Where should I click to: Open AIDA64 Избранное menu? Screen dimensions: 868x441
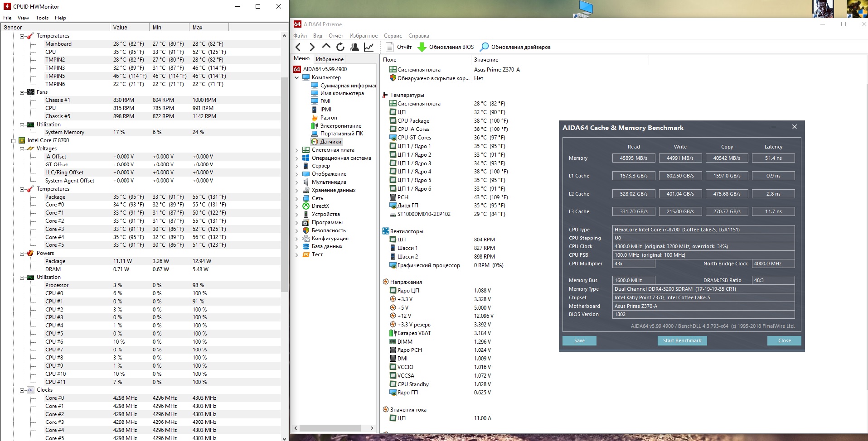tap(364, 36)
